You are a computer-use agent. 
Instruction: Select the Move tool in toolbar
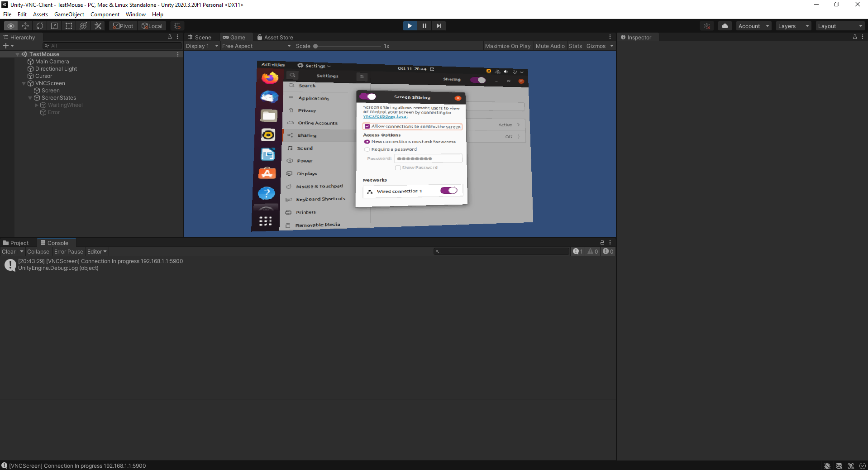click(25, 26)
